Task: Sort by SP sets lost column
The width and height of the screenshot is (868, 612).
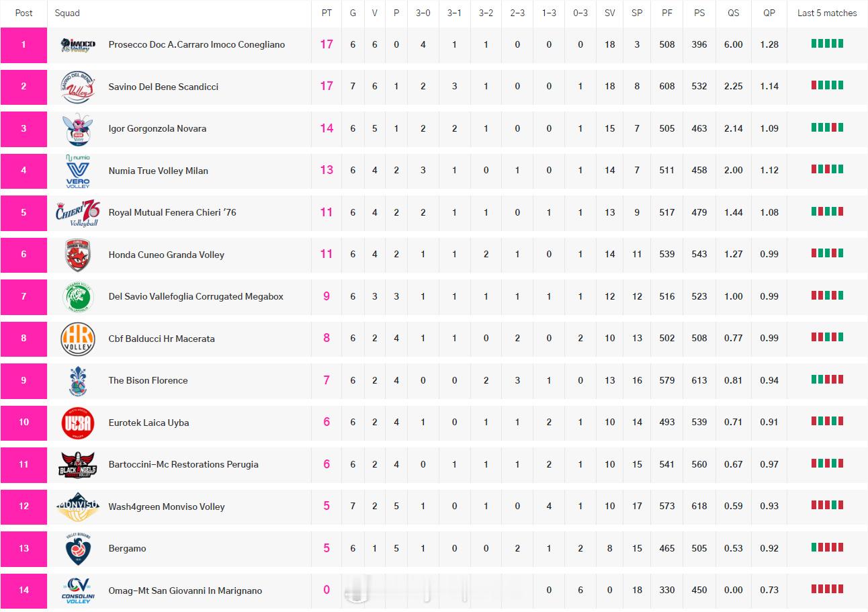Action: point(637,13)
